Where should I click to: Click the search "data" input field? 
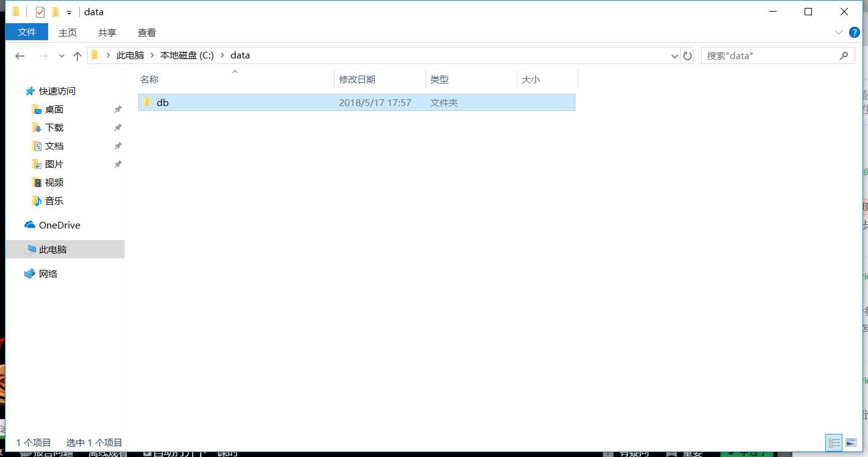770,55
